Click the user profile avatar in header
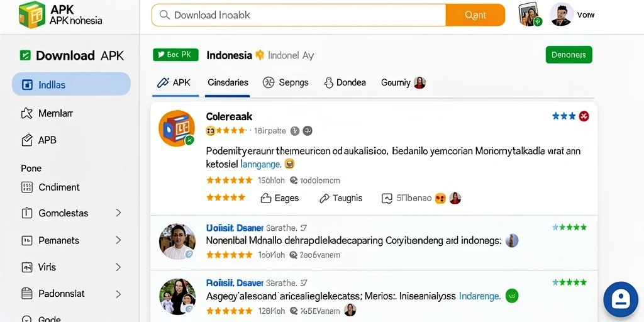Image resolution: width=644 pixels, height=322 pixels. (562, 15)
